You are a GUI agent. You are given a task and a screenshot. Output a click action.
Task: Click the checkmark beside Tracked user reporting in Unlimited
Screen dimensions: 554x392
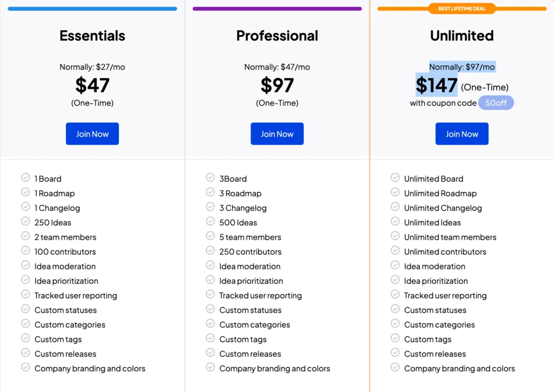[x=395, y=295]
